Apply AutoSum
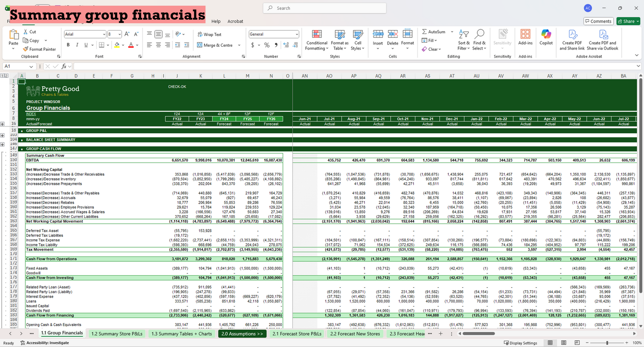 click(435, 31)
